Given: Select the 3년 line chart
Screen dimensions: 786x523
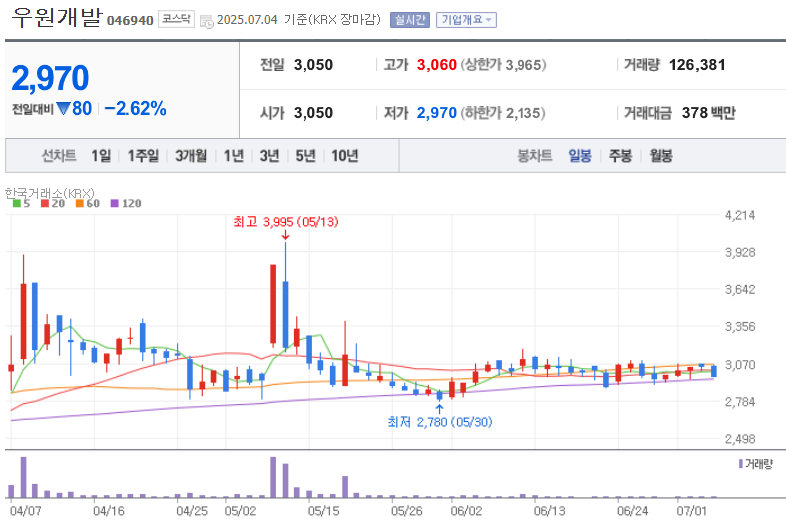Looking at the screenshot, I should (269, 156).
